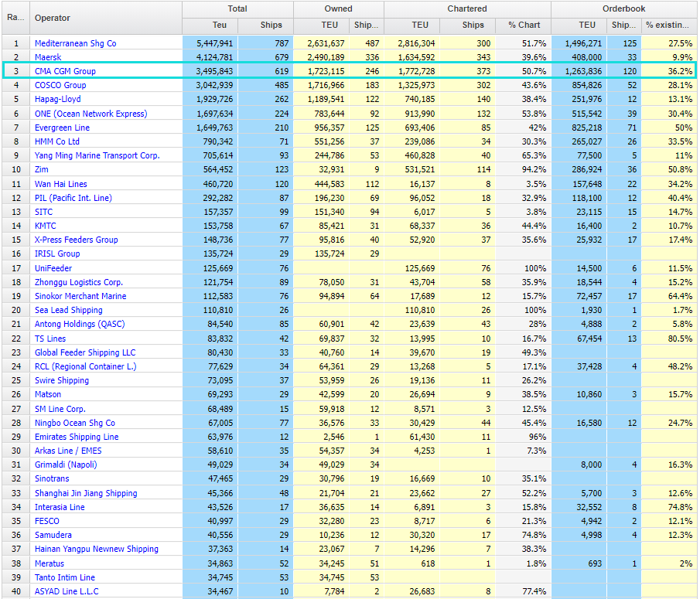Sort by Total Teu column header

[210, 26]
